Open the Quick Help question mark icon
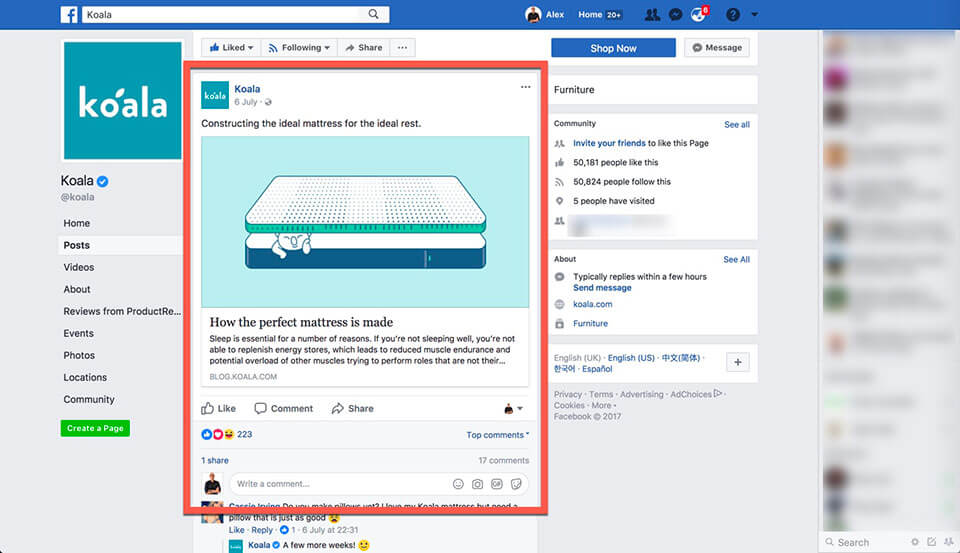Screen dimensions: 960x553 tap(733, 14)
